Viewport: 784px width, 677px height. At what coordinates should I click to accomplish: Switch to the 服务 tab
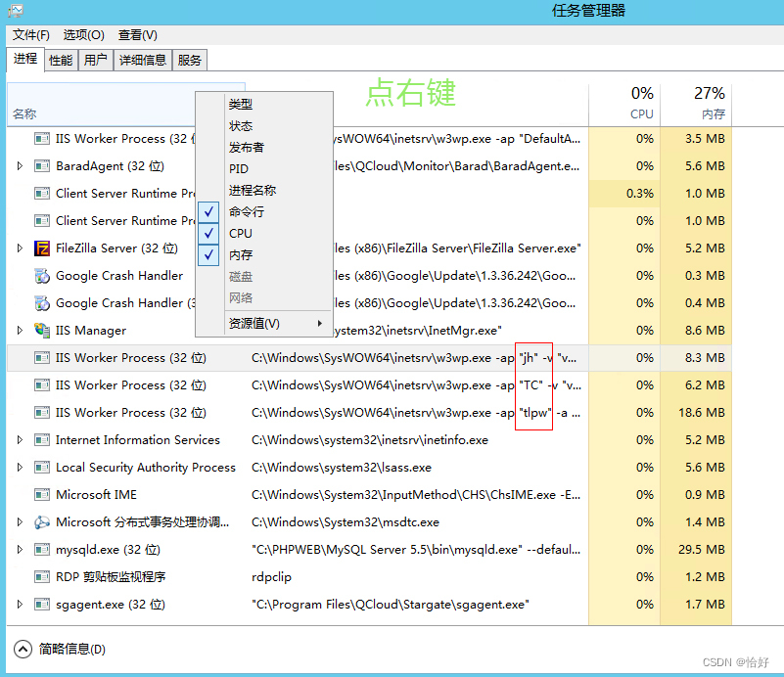pyautogui.click(x=190, y=61)
